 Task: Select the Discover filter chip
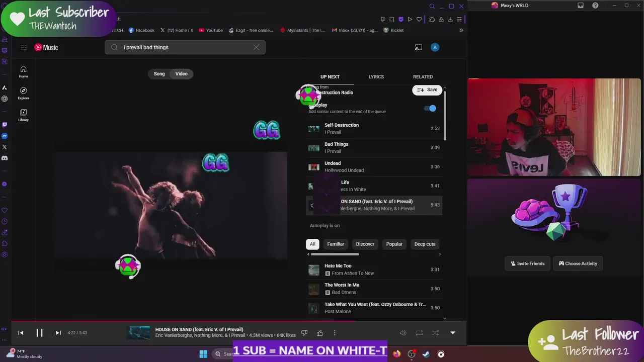coord(365,244)
